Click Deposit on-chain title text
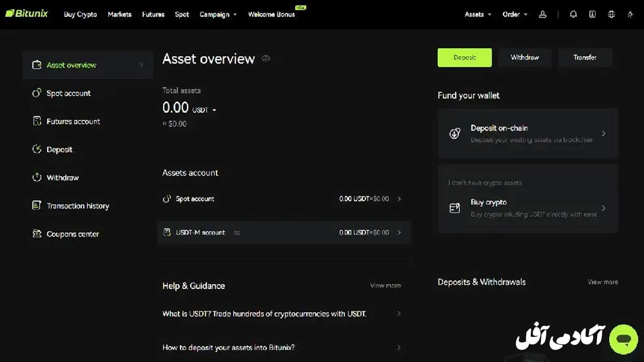 tap(499, 128)
